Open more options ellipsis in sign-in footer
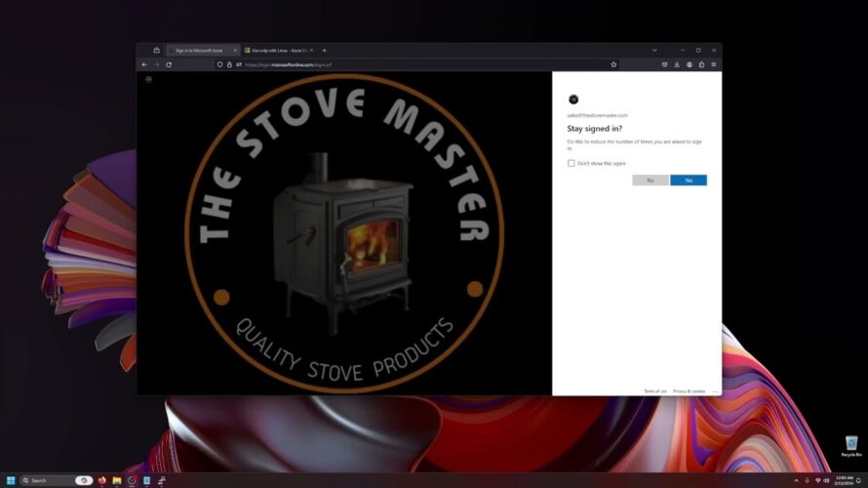Screen dimensions: 868x488 pos(715,391)
